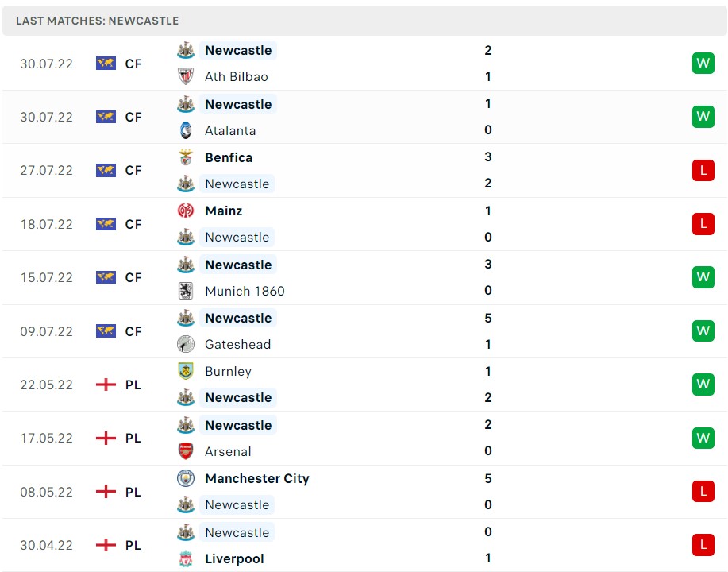Click the Ath Bilbao club crest icon
The image size is (728, 572).
point(186,76)
